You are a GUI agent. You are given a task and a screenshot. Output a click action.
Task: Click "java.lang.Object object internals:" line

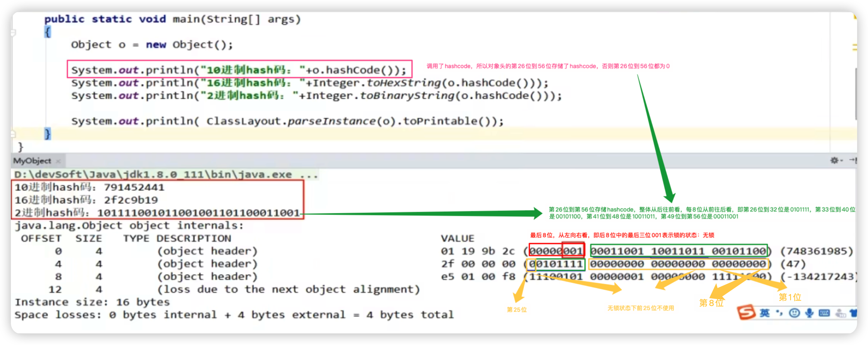(129, 225)
